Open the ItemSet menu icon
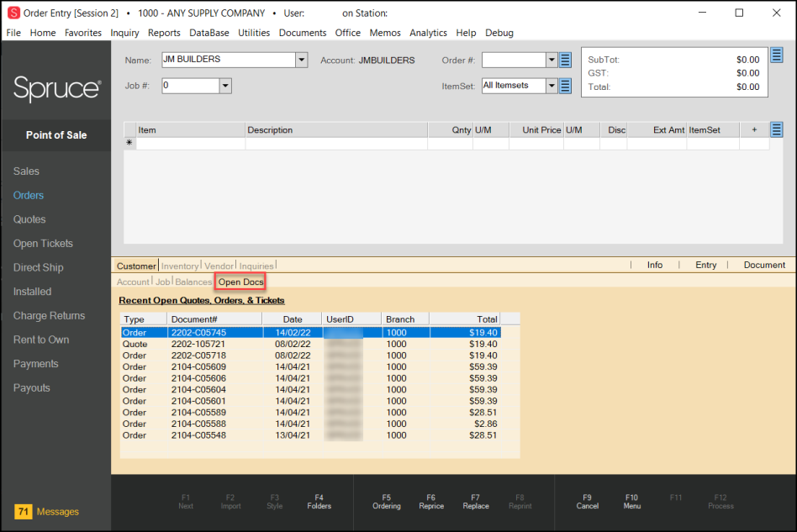The width and height of the screenshot is (797, 532). pyautogui.click(x=565, y=86)
